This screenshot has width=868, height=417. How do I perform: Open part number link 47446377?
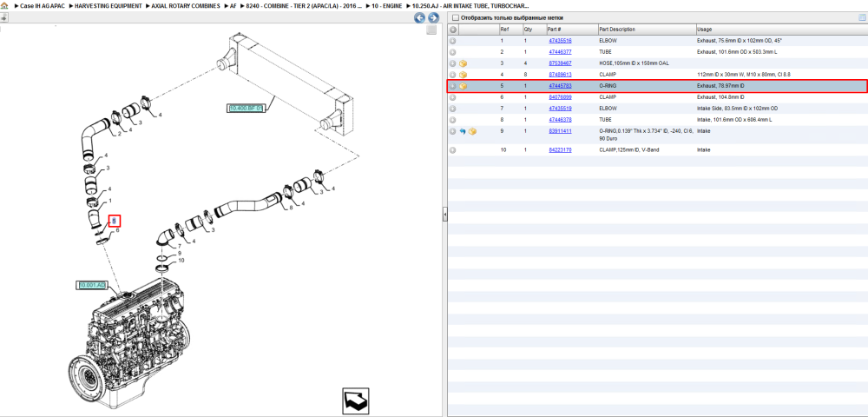pos(560,52)
